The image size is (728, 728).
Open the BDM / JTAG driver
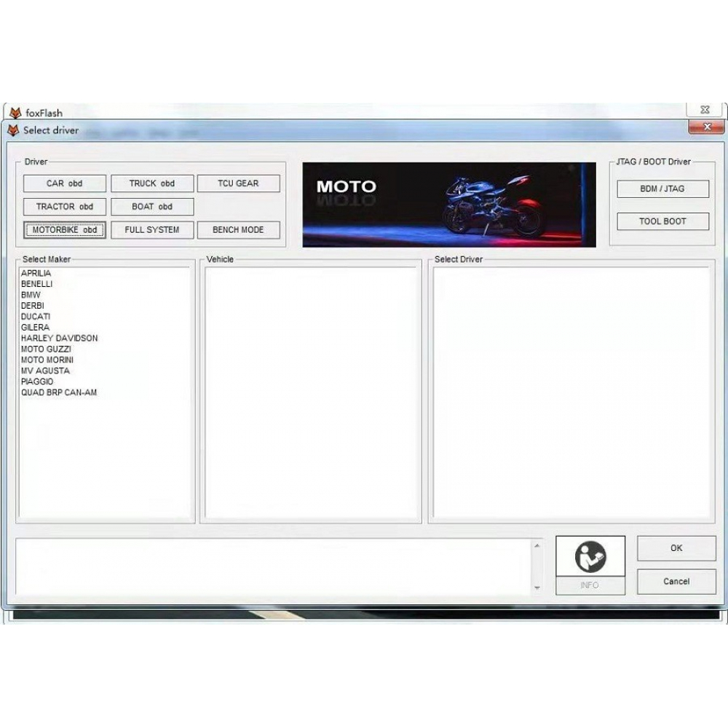(x=662, y=189)
